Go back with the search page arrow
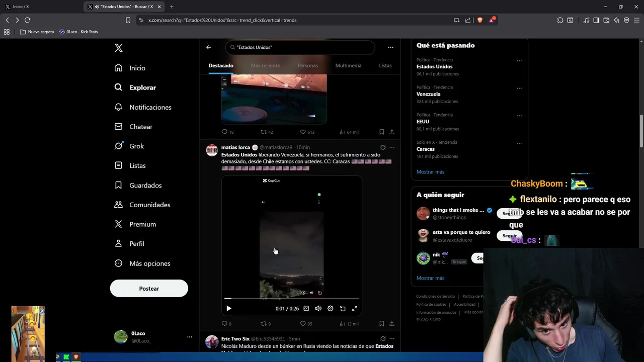 click(209, 47)
